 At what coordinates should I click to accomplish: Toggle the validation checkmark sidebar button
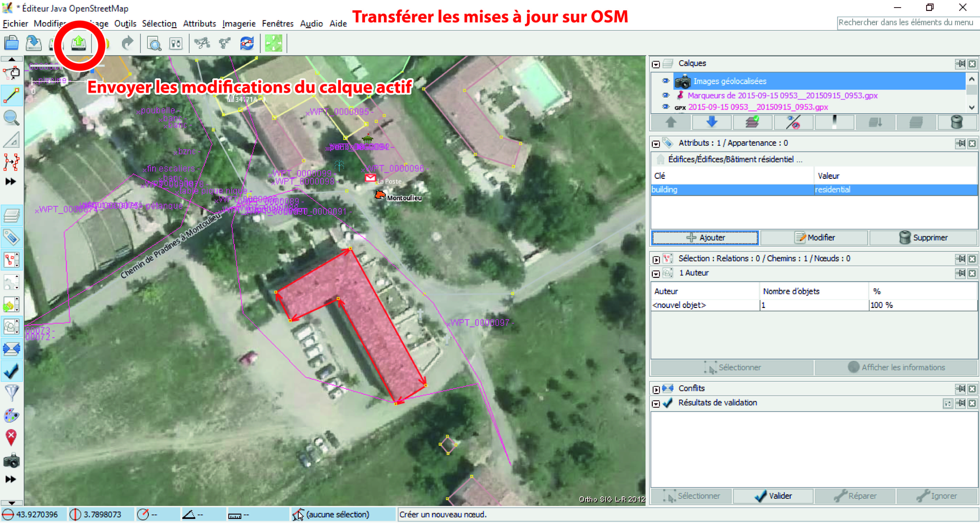[11, 371]
